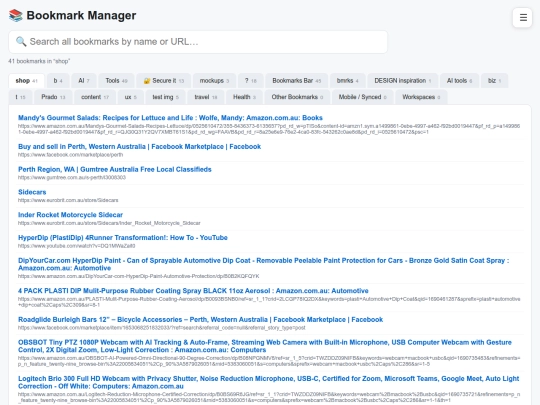Screen dimensions: 540x405
Task: Switch to the travel tab
Action: 206,97
